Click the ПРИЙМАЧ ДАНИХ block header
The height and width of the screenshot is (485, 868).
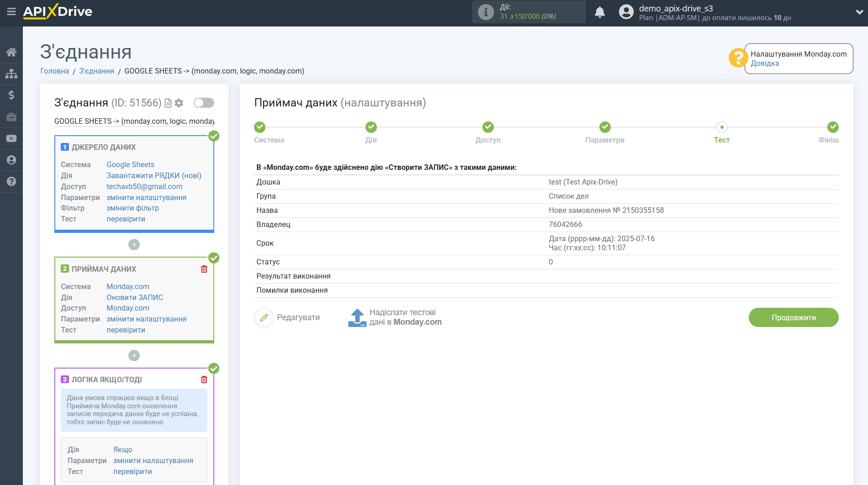(104, 269)
